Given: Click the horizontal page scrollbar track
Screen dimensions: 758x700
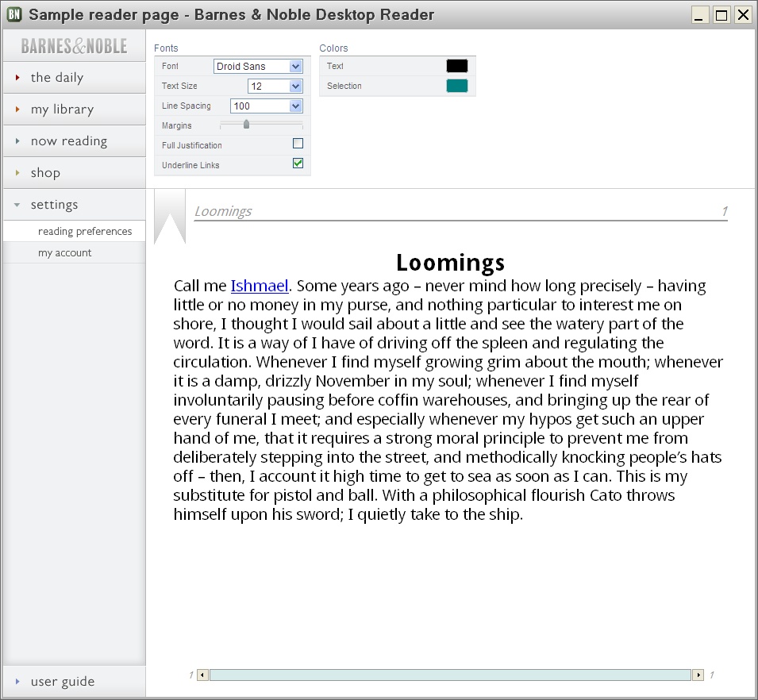Looking at the screenshot, I should [x=450, y=675].
